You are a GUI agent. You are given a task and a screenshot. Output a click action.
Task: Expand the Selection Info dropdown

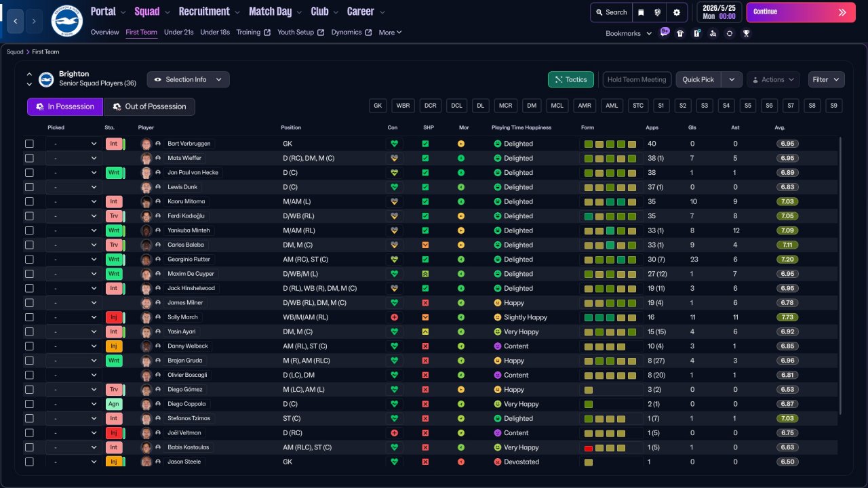pyautogui.click(x=188, y=79)
